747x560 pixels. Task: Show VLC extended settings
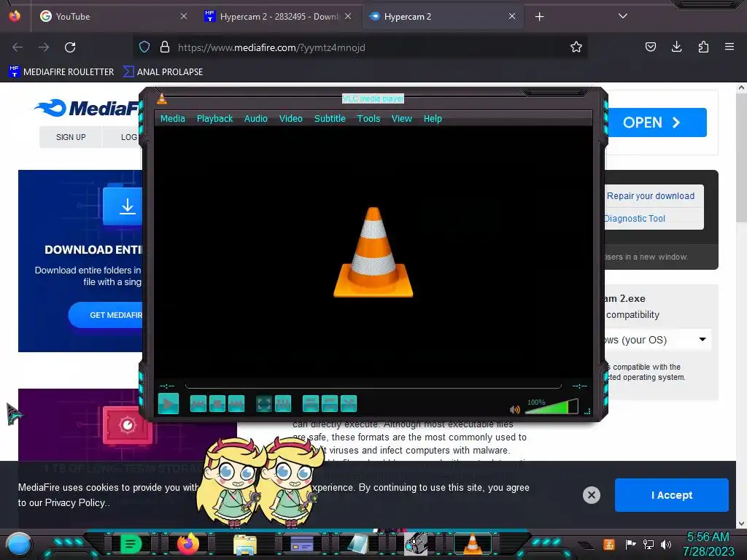pyautogui.click(x=283, y=404)
